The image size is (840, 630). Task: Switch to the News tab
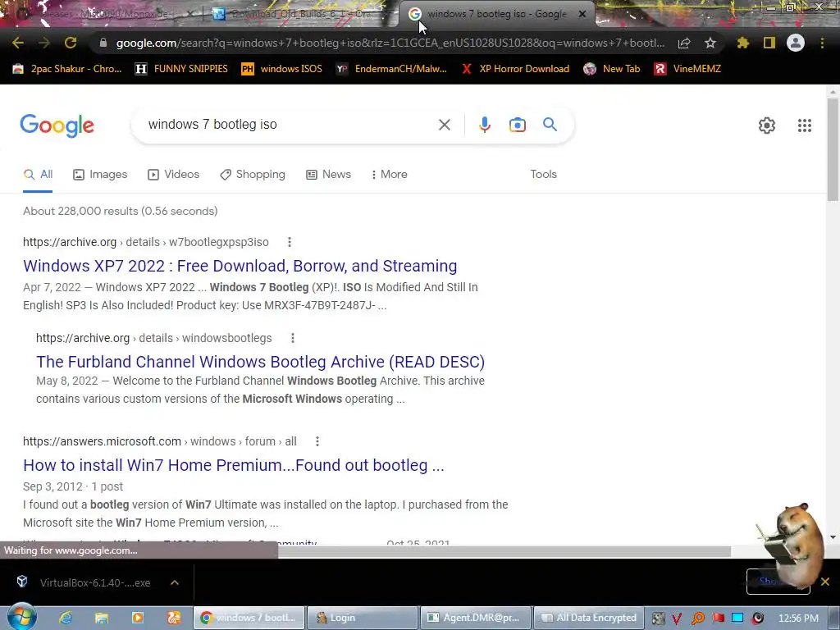point(328,174)
